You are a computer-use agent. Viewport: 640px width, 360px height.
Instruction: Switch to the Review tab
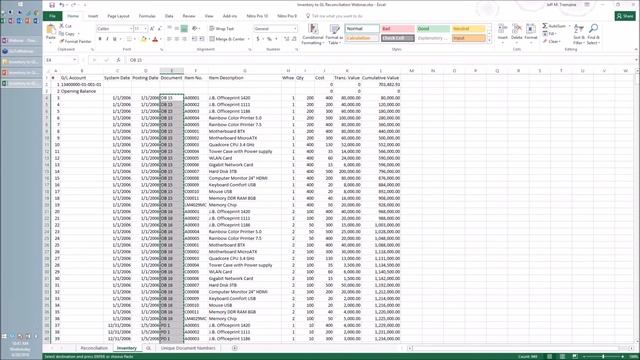click(x=189, y=16)
